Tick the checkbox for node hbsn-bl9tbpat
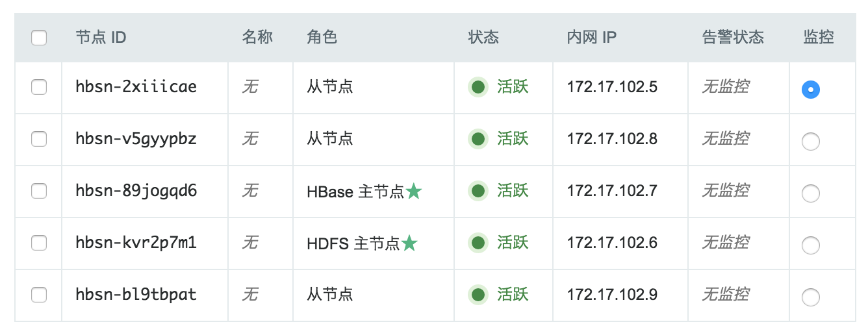 click(39, 295)
